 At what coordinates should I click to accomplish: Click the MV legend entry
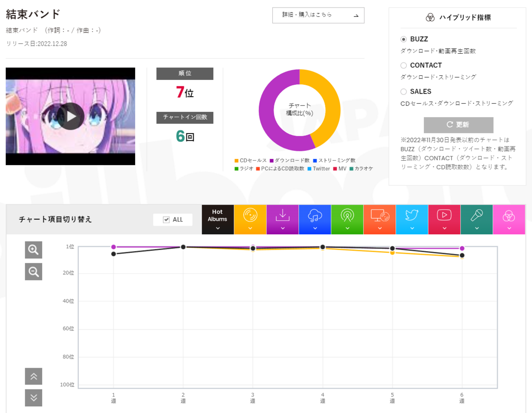click(340, 169)
